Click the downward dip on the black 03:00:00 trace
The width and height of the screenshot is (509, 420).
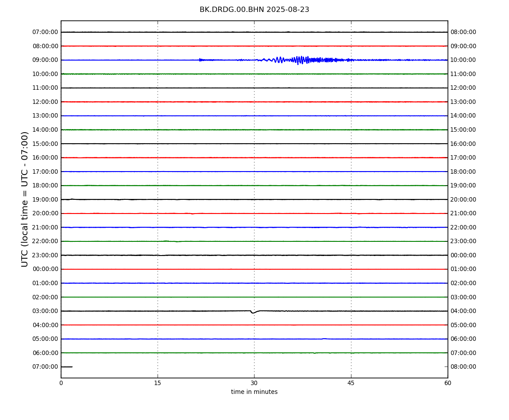pos(253,312)
